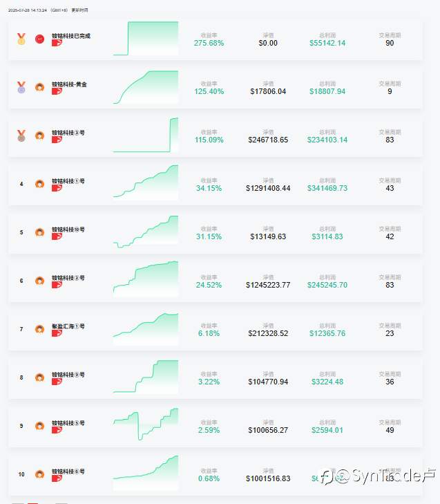The height and width of the screenshot is (504, 440).
Task: Click the orange avatar in rank 9 row
Action: click(x=40, y=426)
